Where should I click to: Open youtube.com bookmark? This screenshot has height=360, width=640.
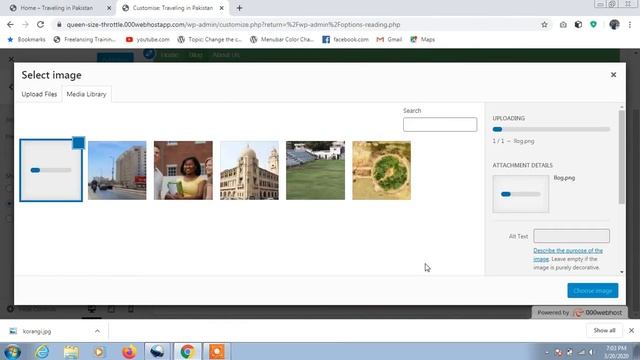tap(148, 40)
